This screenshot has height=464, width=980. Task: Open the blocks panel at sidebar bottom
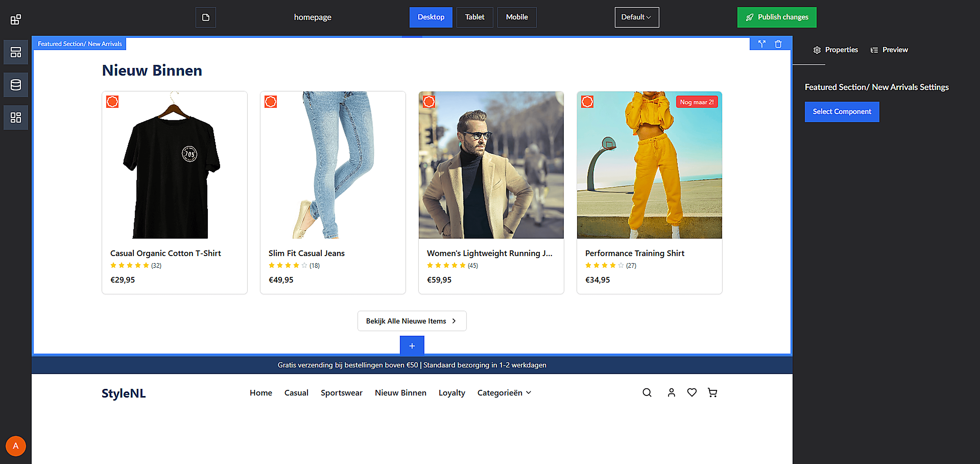[x=16, y=117]
